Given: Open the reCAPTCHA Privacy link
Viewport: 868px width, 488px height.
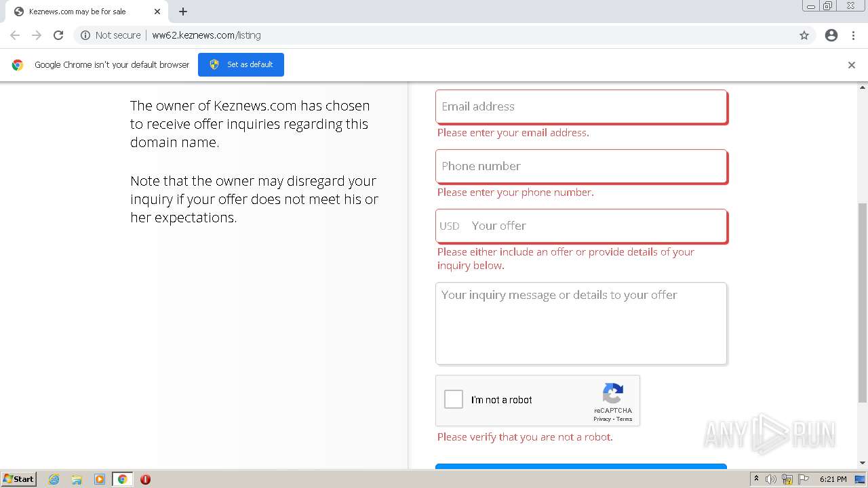Looking at the screenshot, I should (602, 419).
